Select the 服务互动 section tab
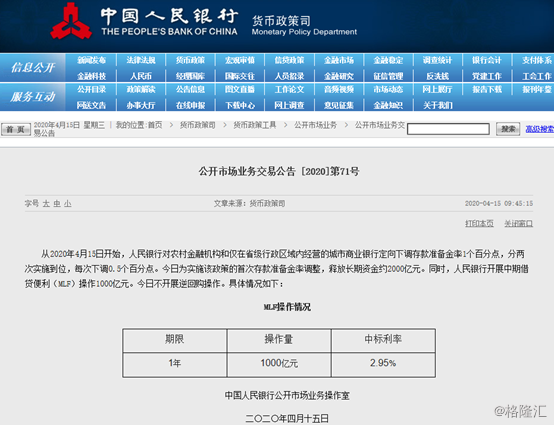 (x=33, y=96)
